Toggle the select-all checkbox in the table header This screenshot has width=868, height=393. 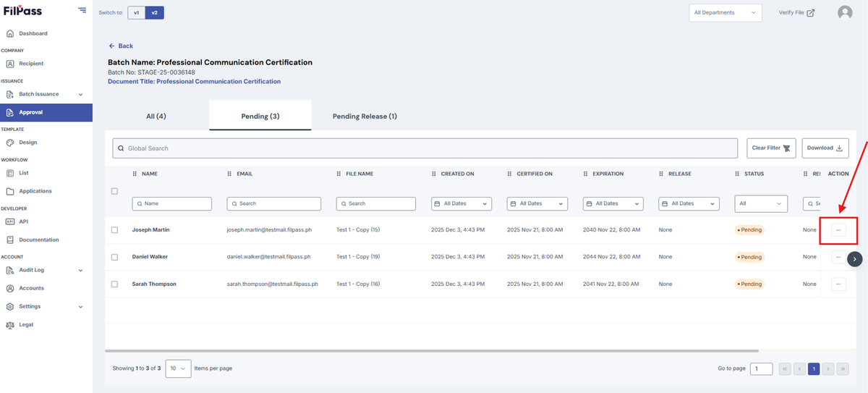[x=114, y=191]
